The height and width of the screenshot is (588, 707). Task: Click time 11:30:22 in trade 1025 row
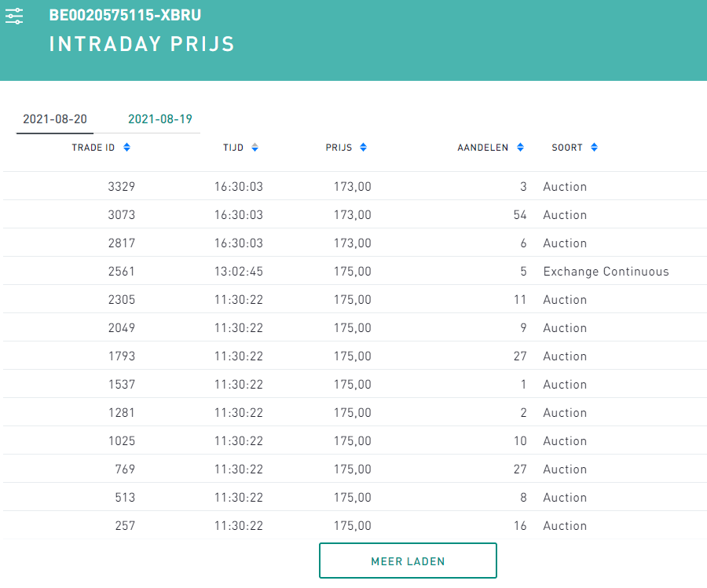[x=239, y=441]
